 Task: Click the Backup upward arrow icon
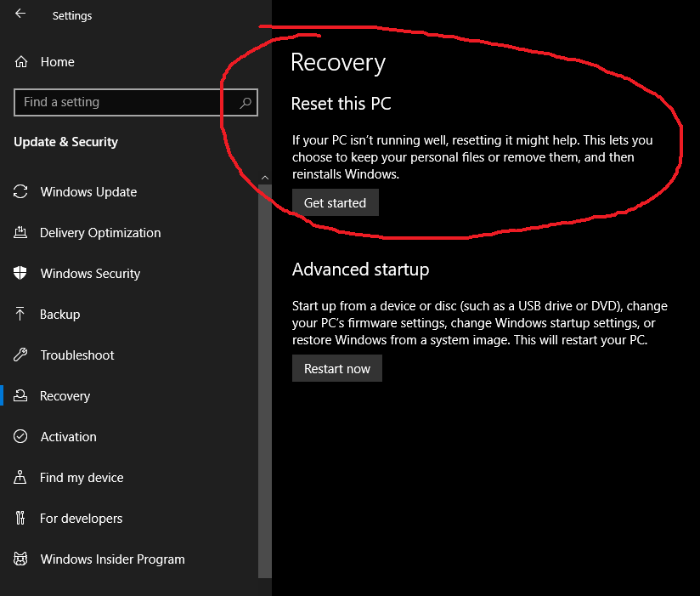click(20, 314)
